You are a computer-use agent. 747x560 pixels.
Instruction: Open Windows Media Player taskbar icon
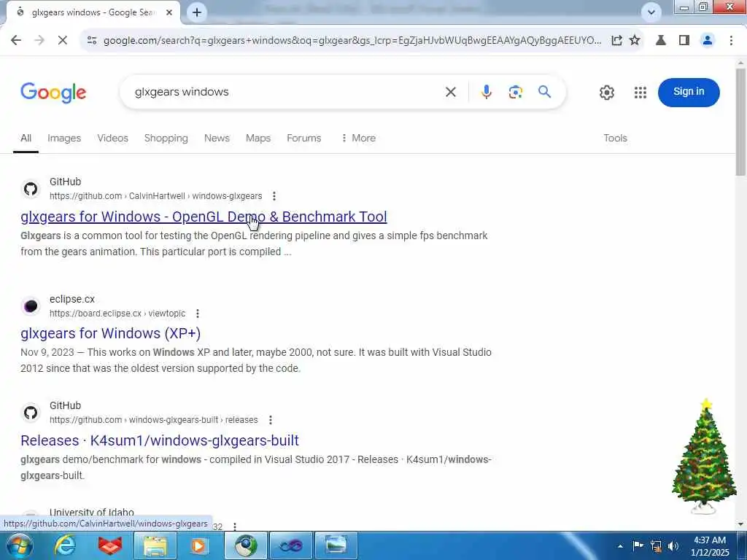click(199, 545)
